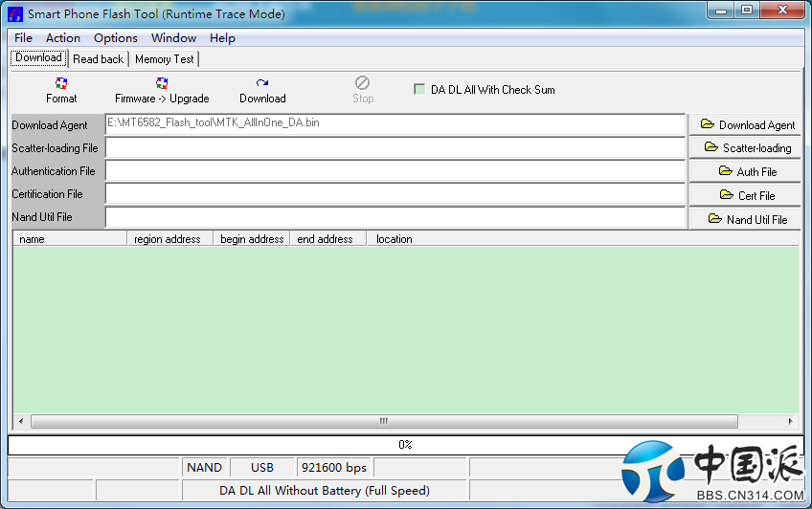The image size is (812, 509).
Task: Click the Download Agent path field
Action: coord(395,124)
